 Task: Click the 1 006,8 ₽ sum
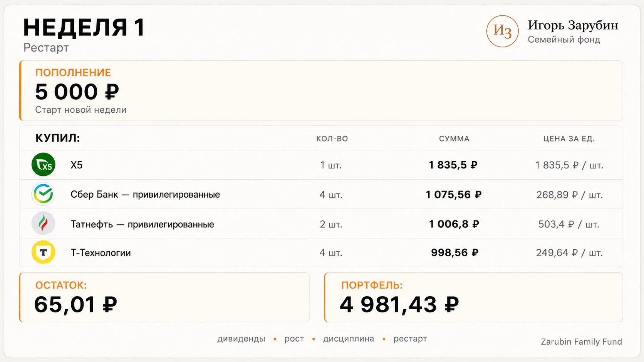pos(454,224)
